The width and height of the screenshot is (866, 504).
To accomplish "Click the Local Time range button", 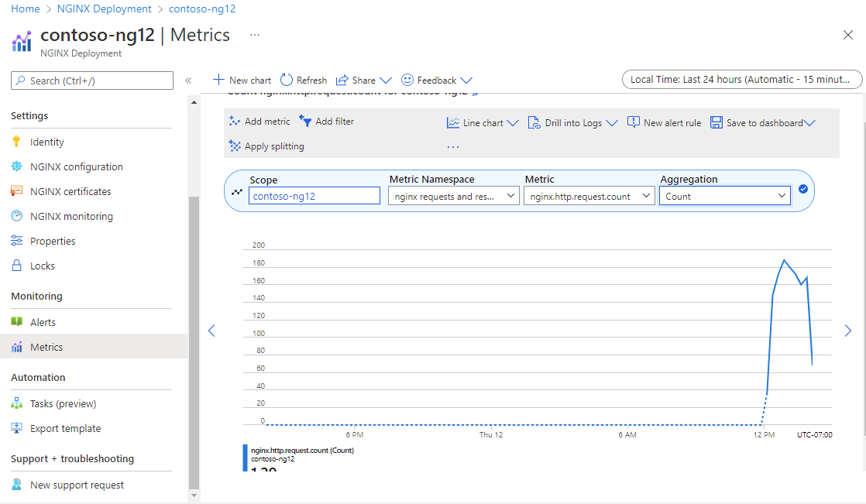I will [741, 80].
